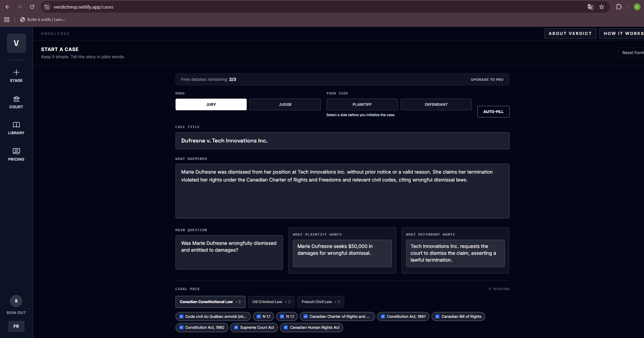Click the Case Title input field
Viewport: 644px width, 338px height.
point(342,141)
